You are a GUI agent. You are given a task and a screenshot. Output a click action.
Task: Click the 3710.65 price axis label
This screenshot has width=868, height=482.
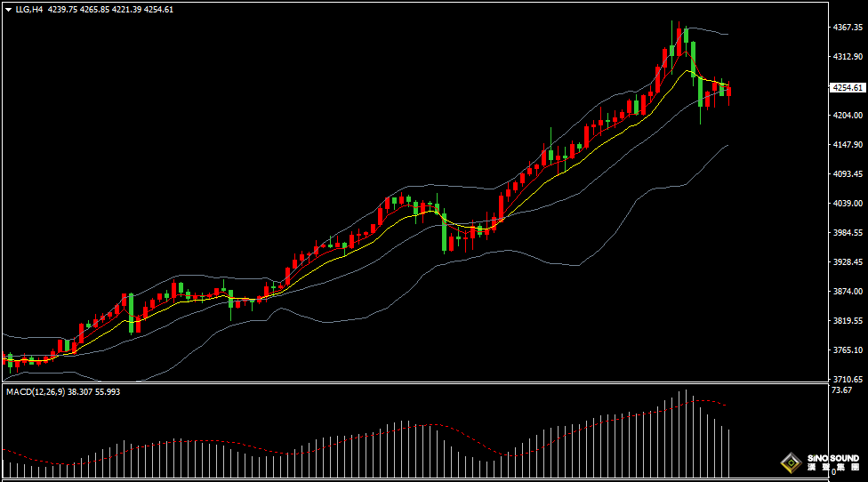(x=847, y=379)
